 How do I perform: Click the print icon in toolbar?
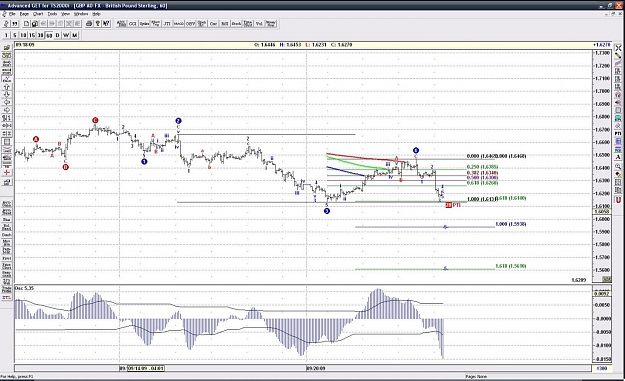click(89, 24)
